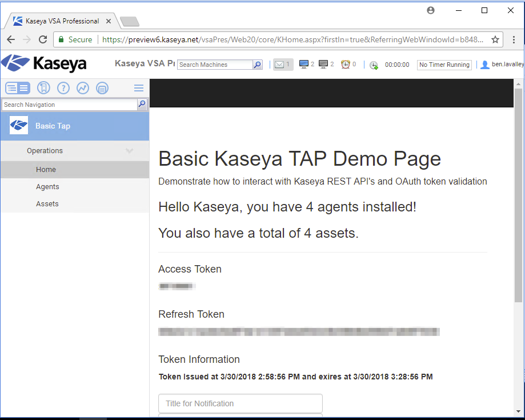Click the blurred refresh token value

tap(299, 331)
